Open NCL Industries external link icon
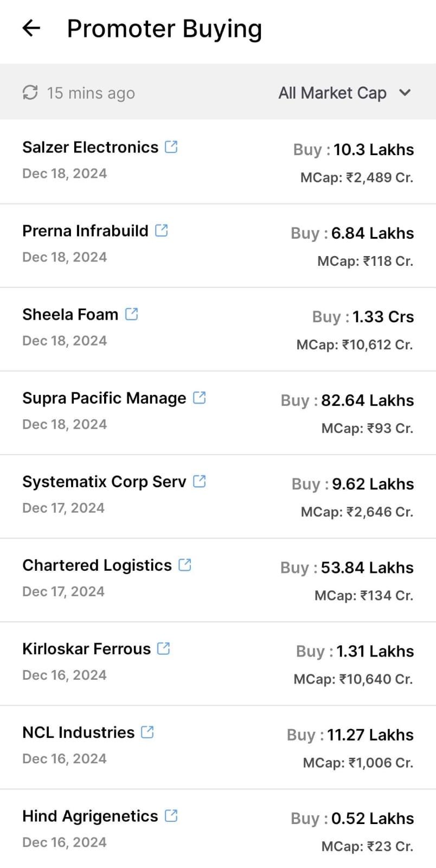 pos(148,732)
